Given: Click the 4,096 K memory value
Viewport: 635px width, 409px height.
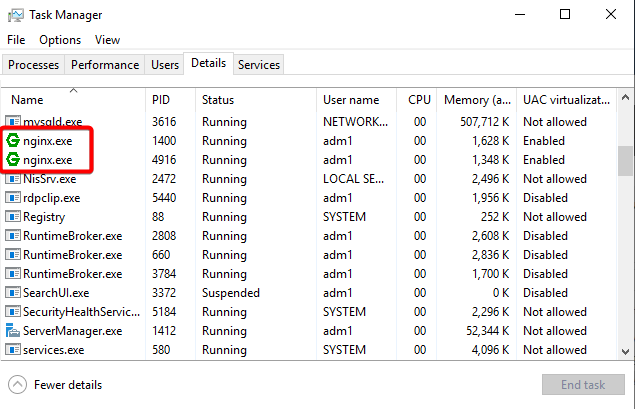Looking at the screenshot, I should click(x=491, y=350).
